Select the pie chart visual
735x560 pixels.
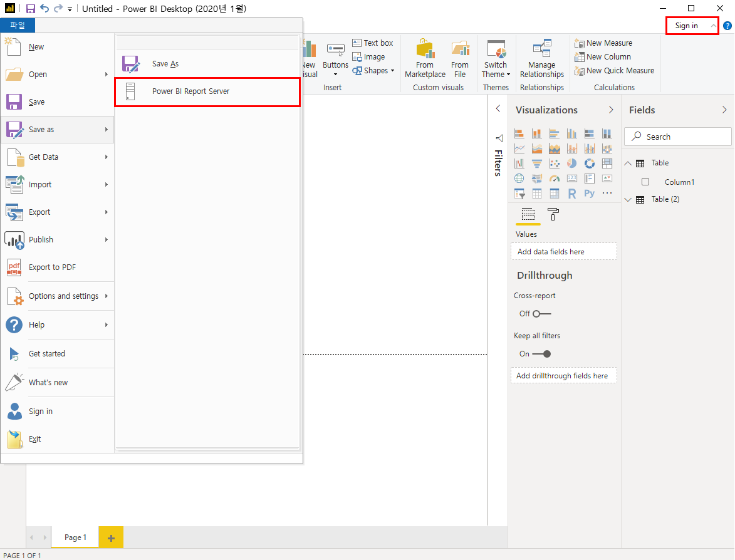tap(572, 163)
